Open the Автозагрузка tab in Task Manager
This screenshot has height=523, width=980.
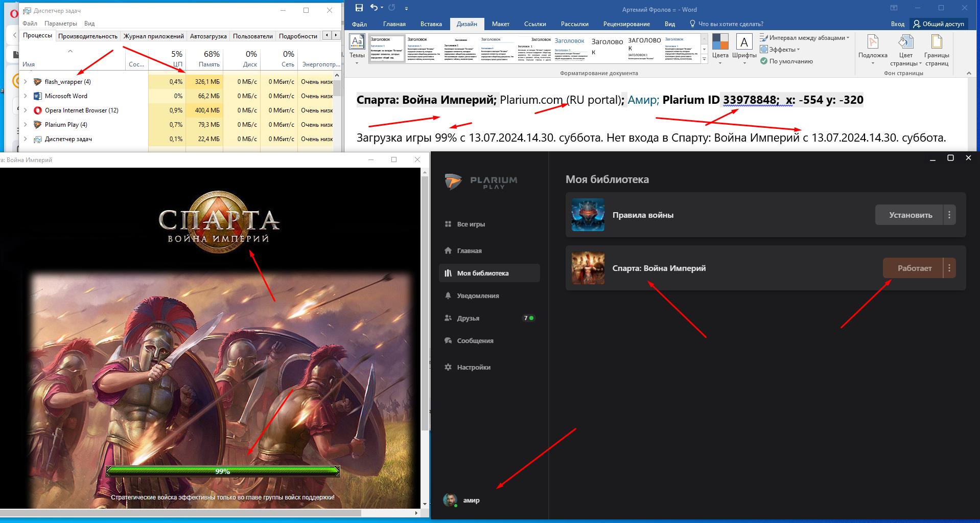(x=208, y=36)
